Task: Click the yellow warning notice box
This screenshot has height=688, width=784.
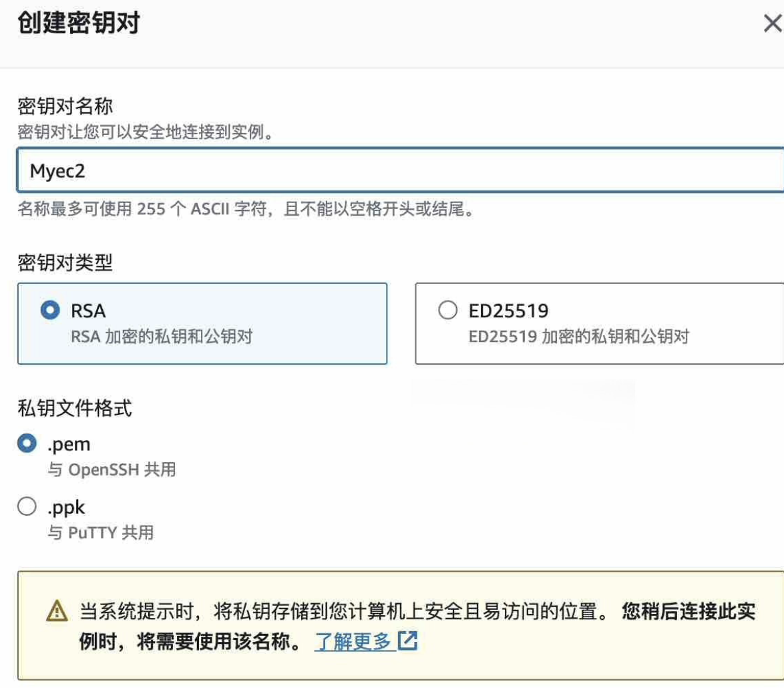Action: (401, 625)
